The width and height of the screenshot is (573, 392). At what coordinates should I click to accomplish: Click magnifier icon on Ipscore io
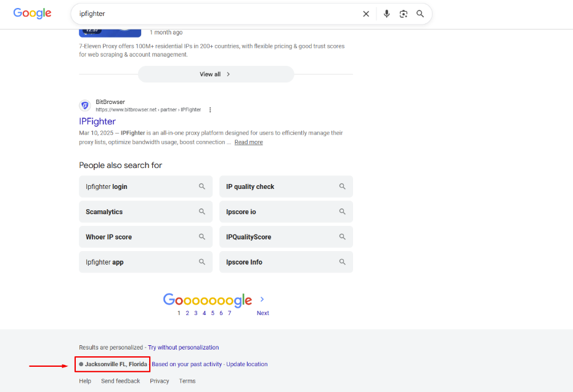342,212
